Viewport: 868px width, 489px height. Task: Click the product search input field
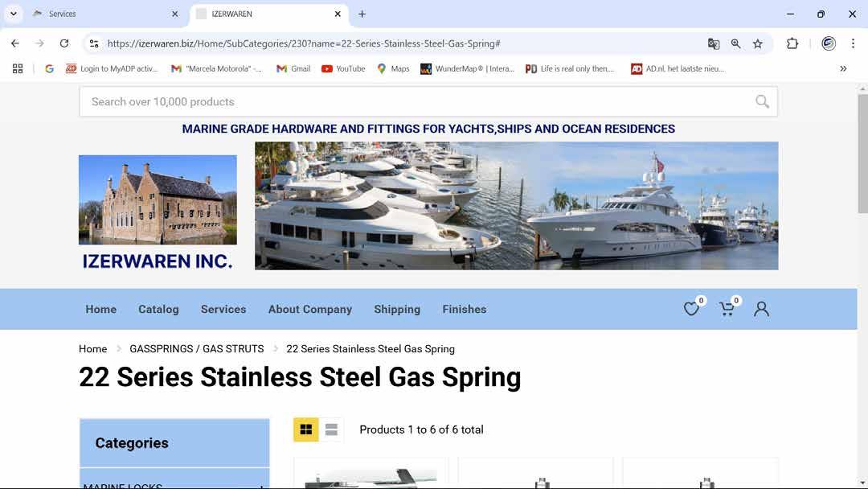[x=418, y=101]
